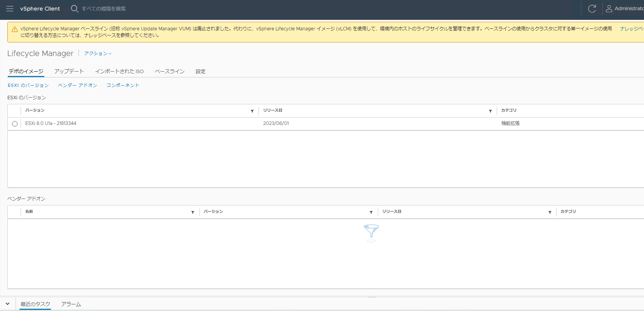Open the アクション dropdown menu
Viewport: 644px width, 311px height.
tap(98, 53)
